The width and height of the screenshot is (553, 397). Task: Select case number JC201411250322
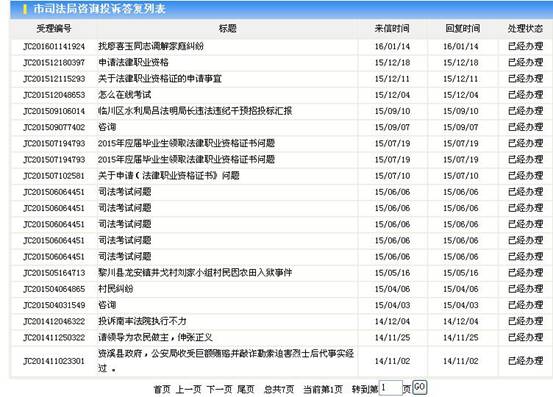(54, 338)
